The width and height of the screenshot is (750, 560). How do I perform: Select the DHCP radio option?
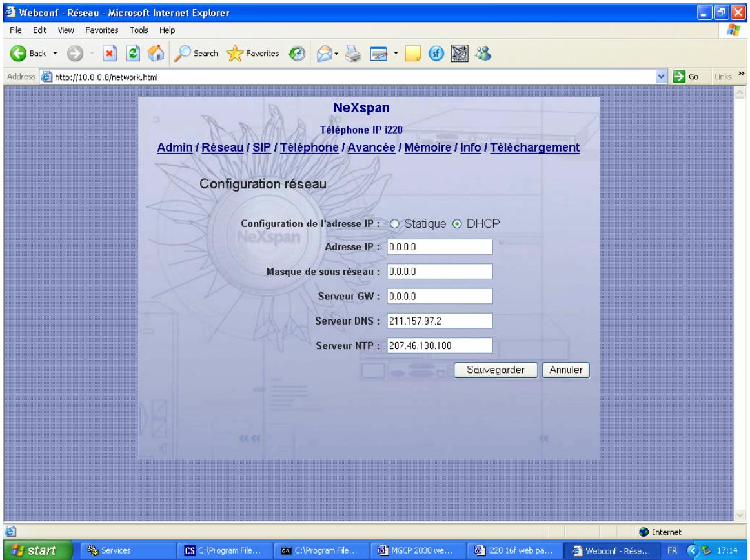(458, 224)
